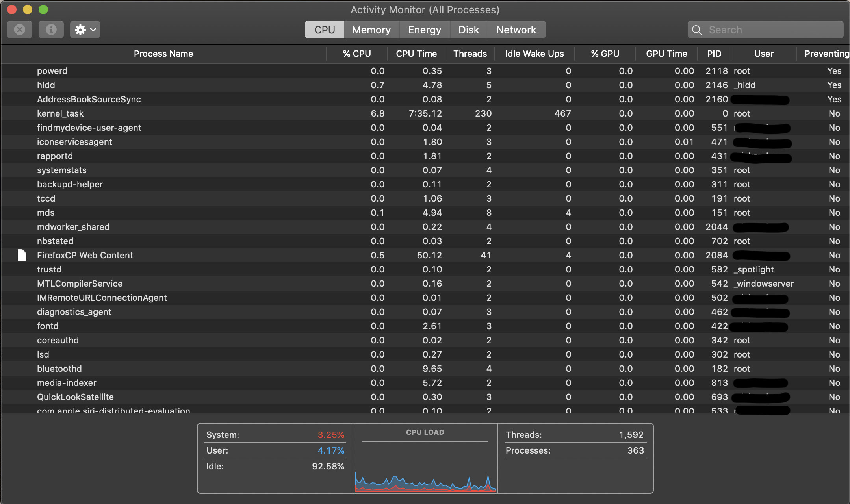Sort by the % CPU column header
The width and height of the screenshot is (850, 504).
click(x=356, y=54)
